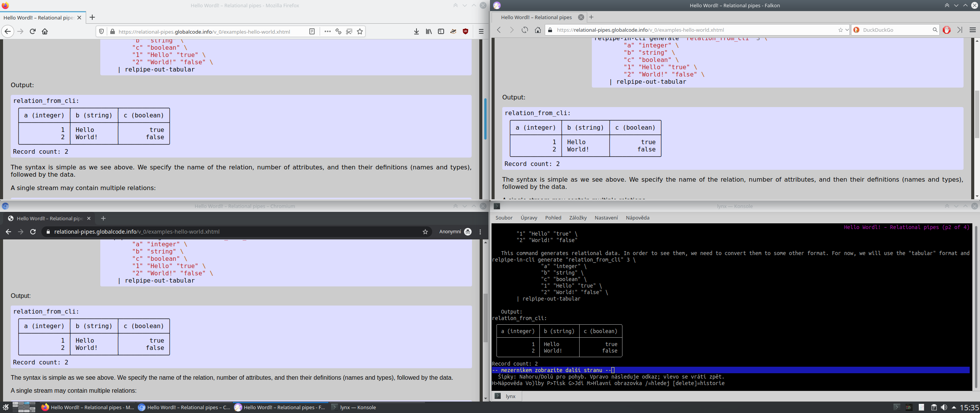Expand Falkon toolbar overflow arrow

pos(959,30)
